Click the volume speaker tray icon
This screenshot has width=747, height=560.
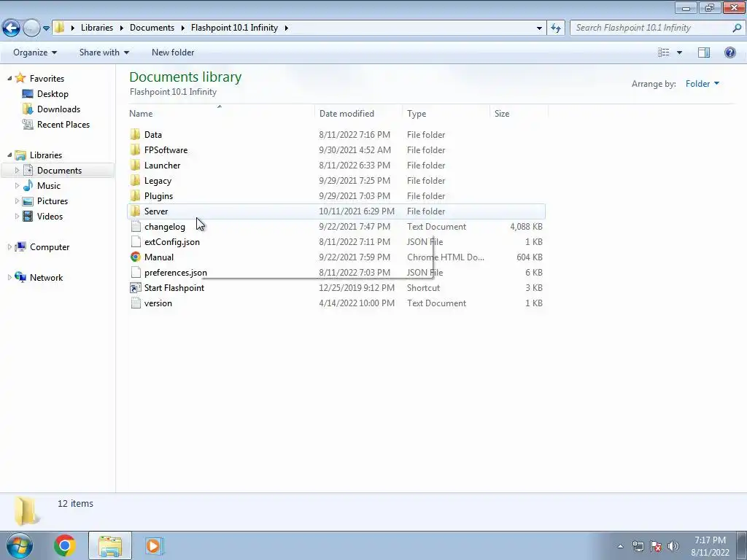pos(673,546)
